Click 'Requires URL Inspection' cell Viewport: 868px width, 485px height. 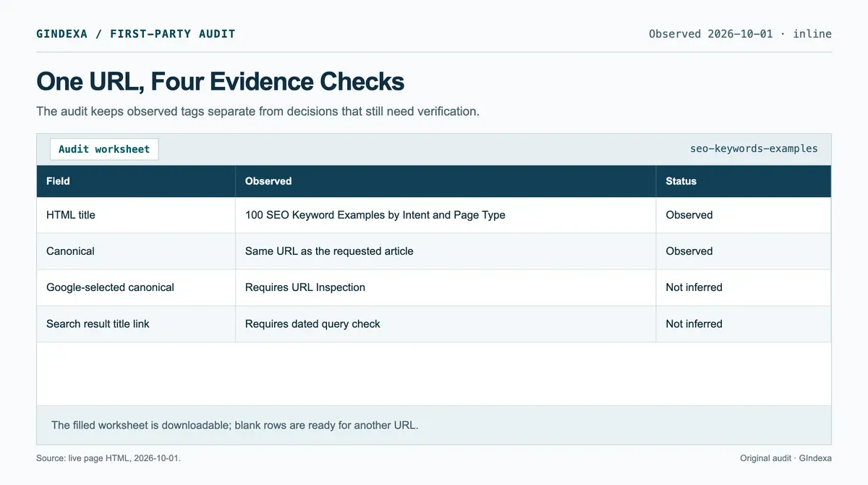(446, 287)
